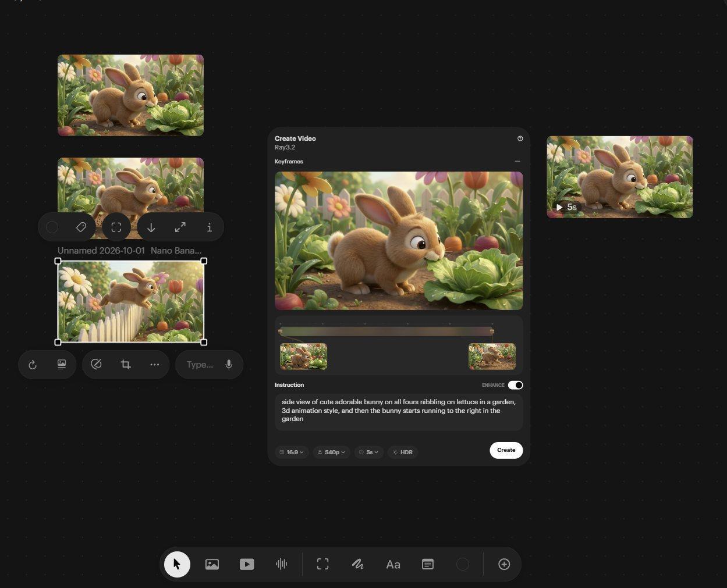The image size is (727, 588).
Task: Select the pointer cursor tool
Action: click(x=177, y=564)
